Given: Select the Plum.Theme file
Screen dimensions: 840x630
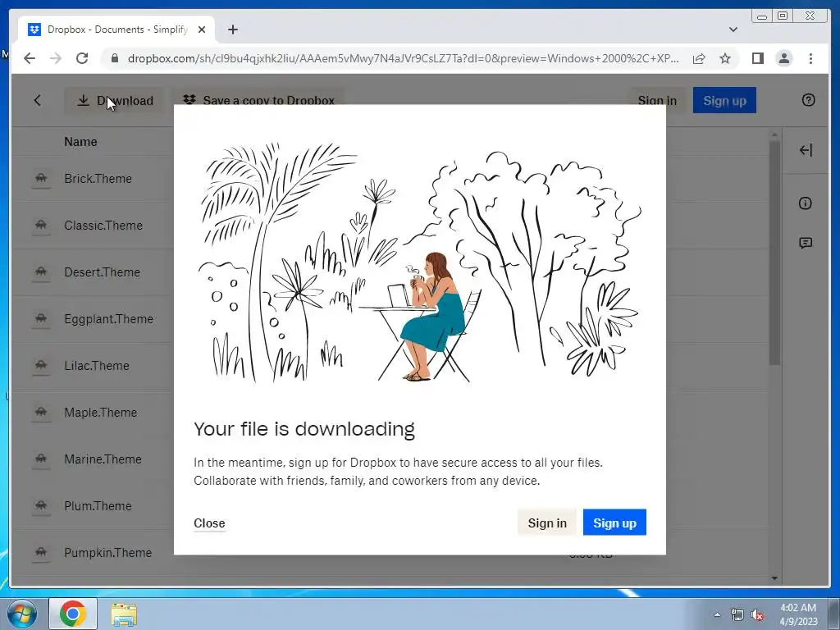Looking at the screenshot, I should click(x=98, y=505).
